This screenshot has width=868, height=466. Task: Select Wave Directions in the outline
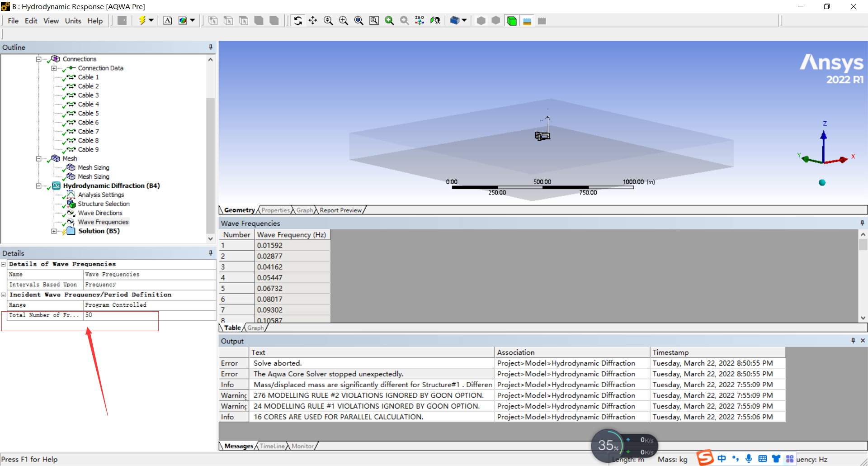pos(100,213)
